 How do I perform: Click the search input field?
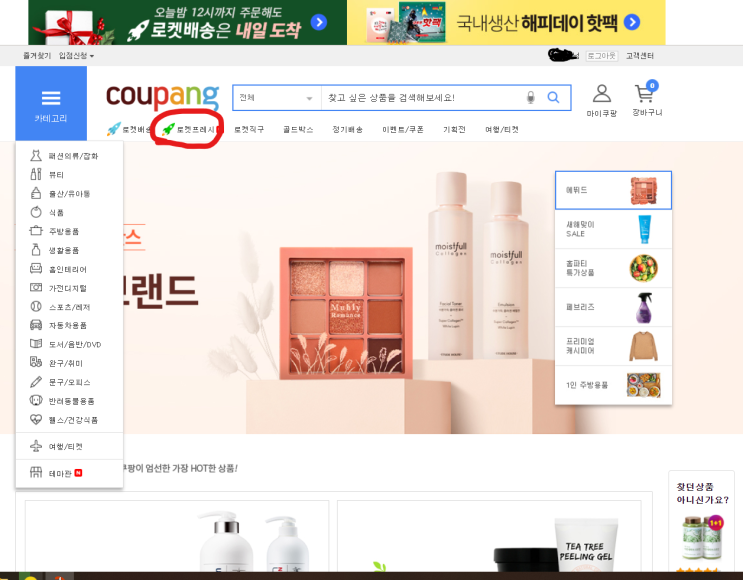tap(423, 98)
